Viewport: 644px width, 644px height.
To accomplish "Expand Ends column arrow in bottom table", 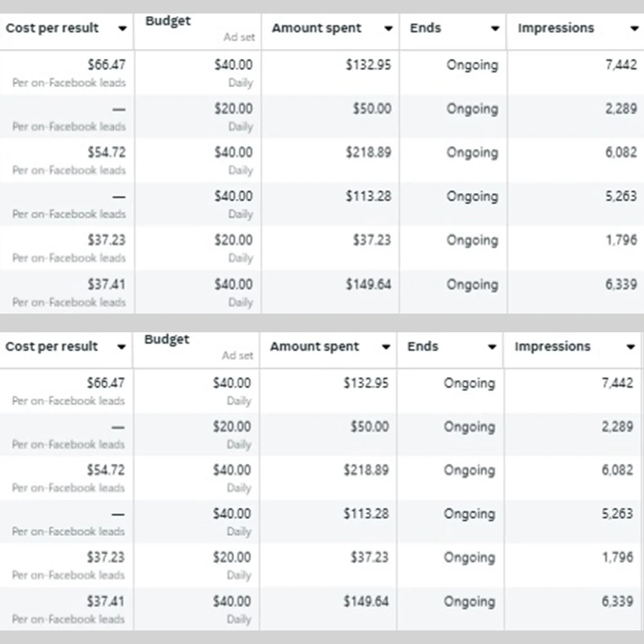I will 492,347.
